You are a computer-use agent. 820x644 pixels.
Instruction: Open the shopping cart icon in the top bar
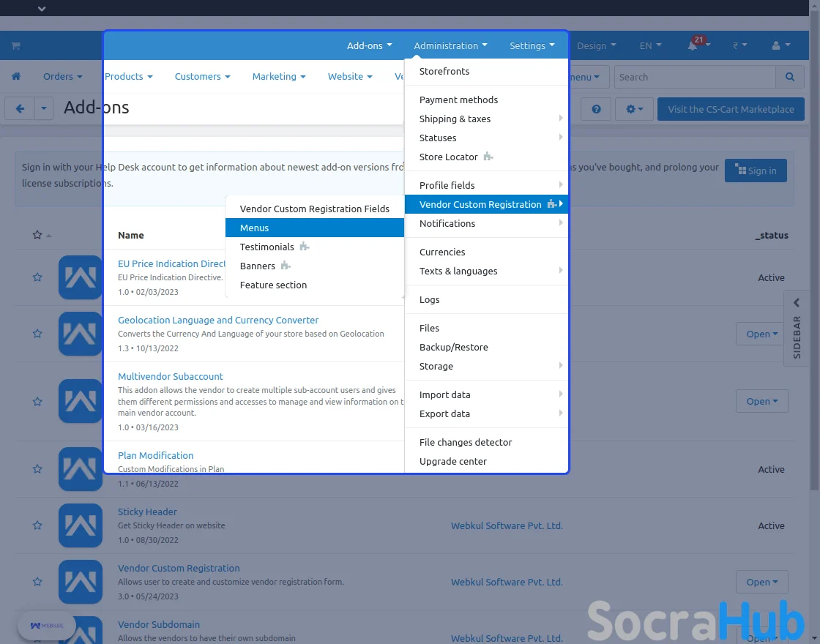pos(15,46)
